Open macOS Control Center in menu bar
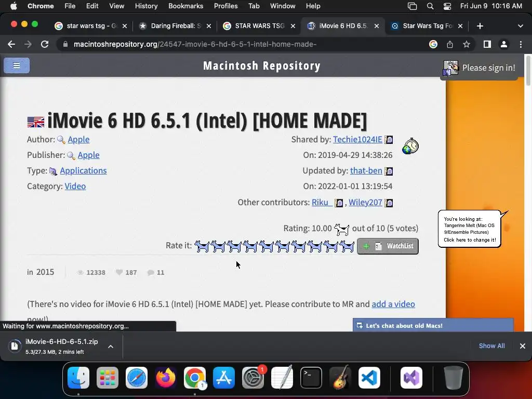The height and width of the screenshot is (399, 532). point(447,6)
